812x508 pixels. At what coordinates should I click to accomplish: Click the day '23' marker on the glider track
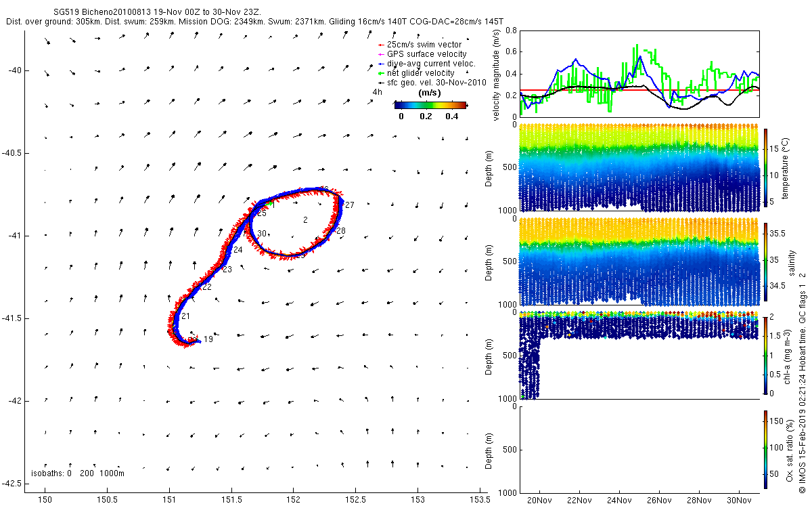coord(227,270)
